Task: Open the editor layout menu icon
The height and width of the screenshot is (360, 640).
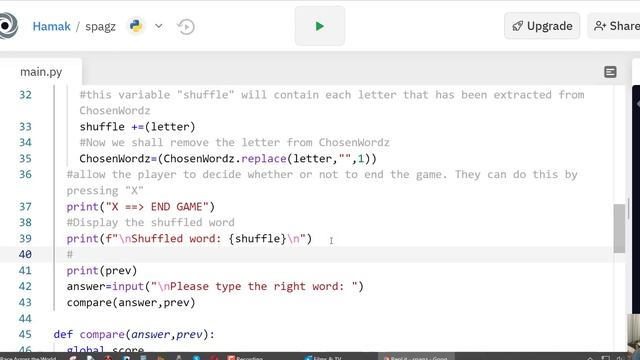Action: click(610, 72)
